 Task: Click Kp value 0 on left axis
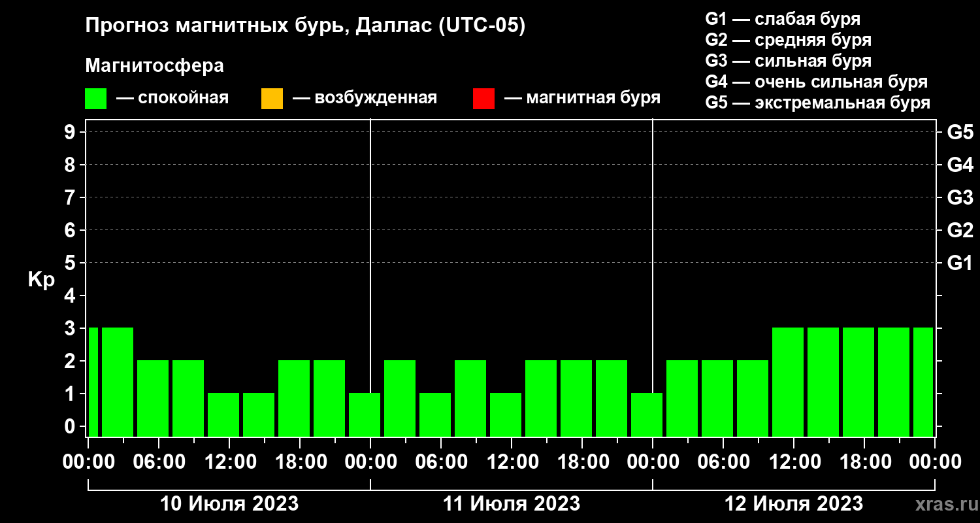[x=70, y=426]
